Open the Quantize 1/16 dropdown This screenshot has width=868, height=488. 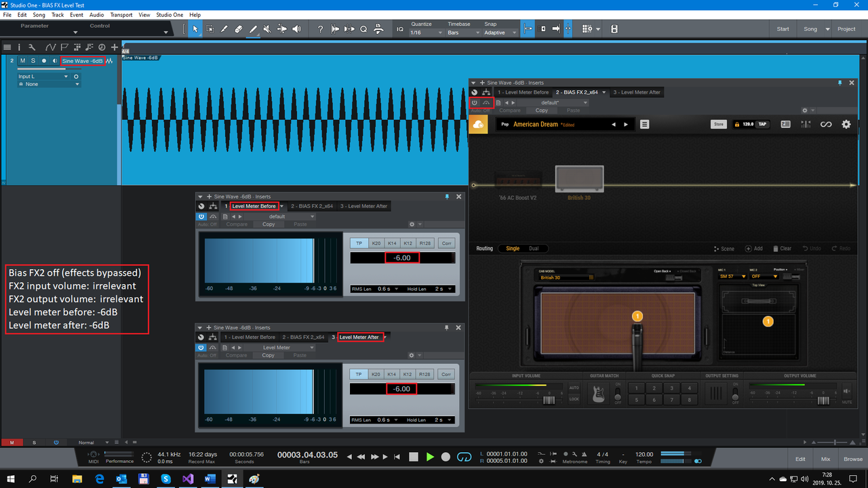(425, 33)
